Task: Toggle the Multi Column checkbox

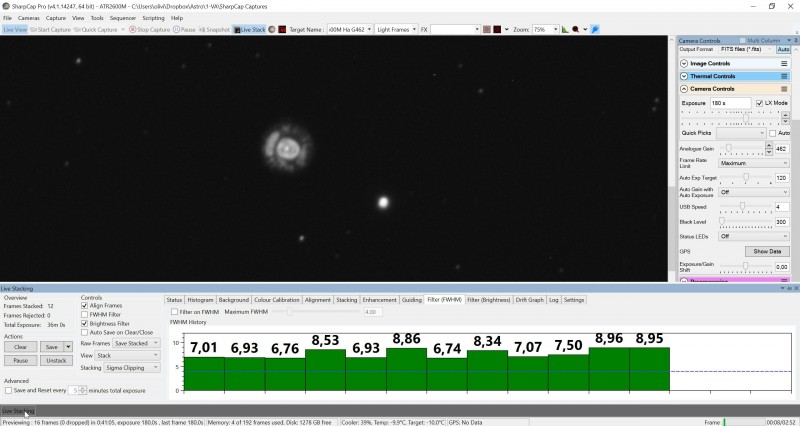Action: 742,40
